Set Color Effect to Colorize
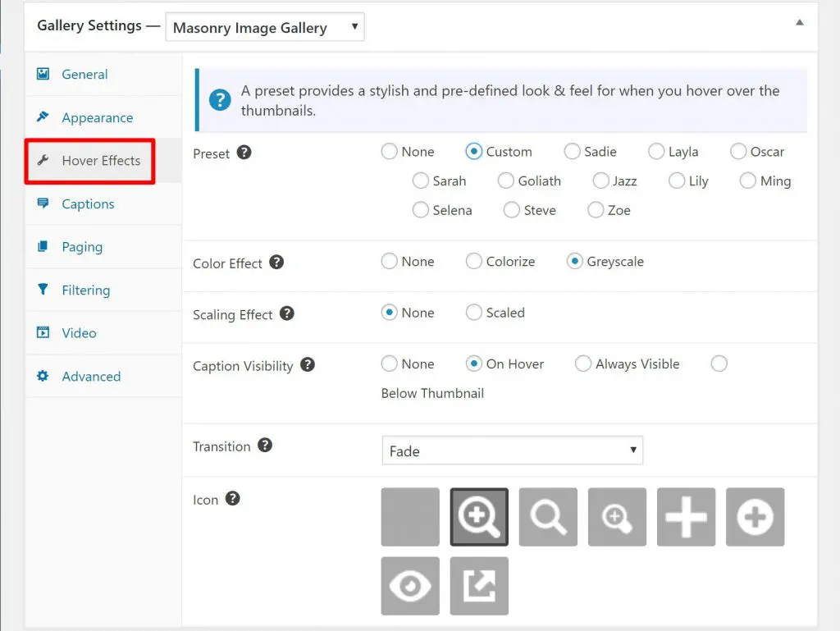The width and height of the screenshot is (840, 631). pos(474,262)
